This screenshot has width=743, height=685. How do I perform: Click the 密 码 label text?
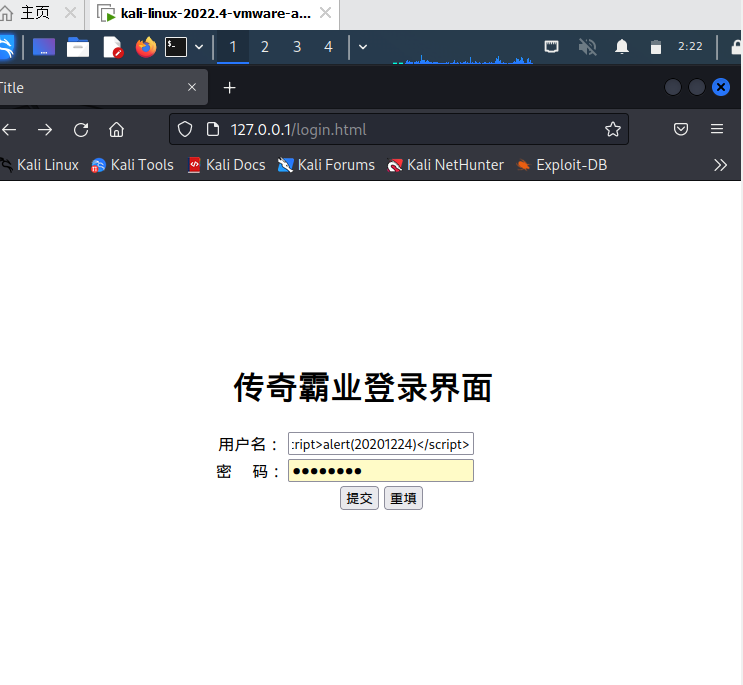tap(248, 471)
